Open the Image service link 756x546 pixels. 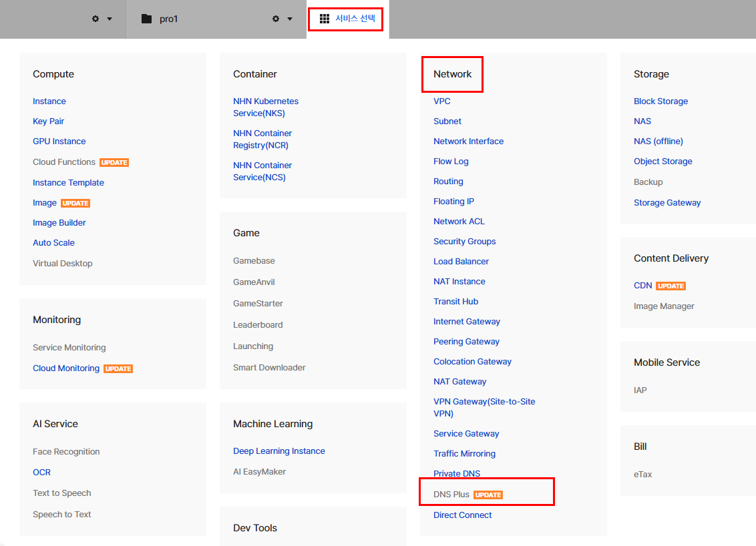tap(45, 203)
